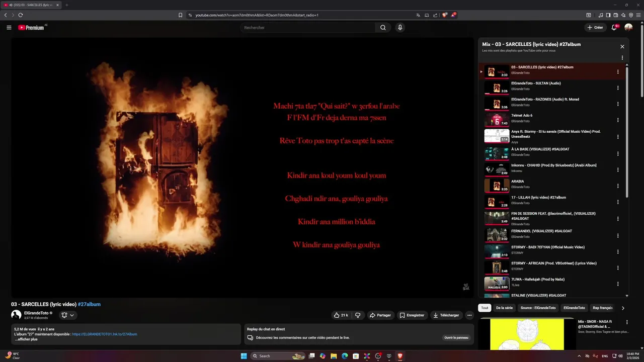The height and width of the screenshot is (362, 644).
Task: Click Ouvrir le panneau chat replay
Action: pos(456,338)
